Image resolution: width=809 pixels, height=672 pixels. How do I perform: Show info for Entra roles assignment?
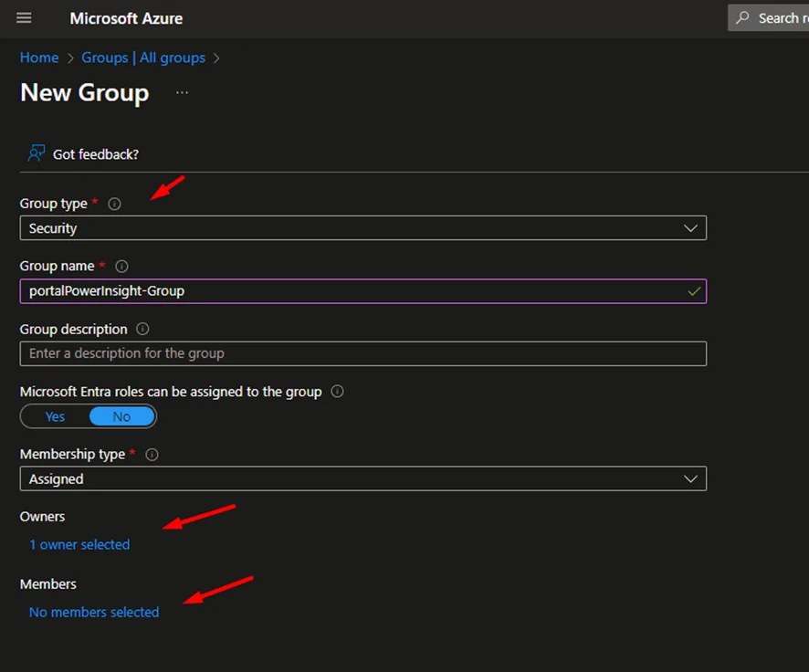click(x=338, y=392)
